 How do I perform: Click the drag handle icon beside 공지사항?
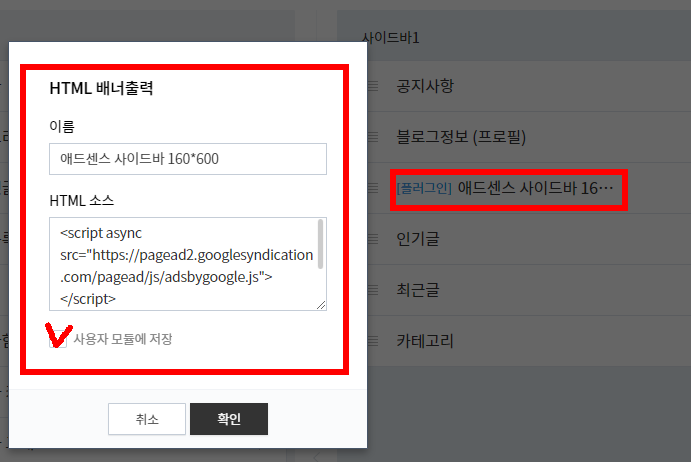tap(373, 86)
